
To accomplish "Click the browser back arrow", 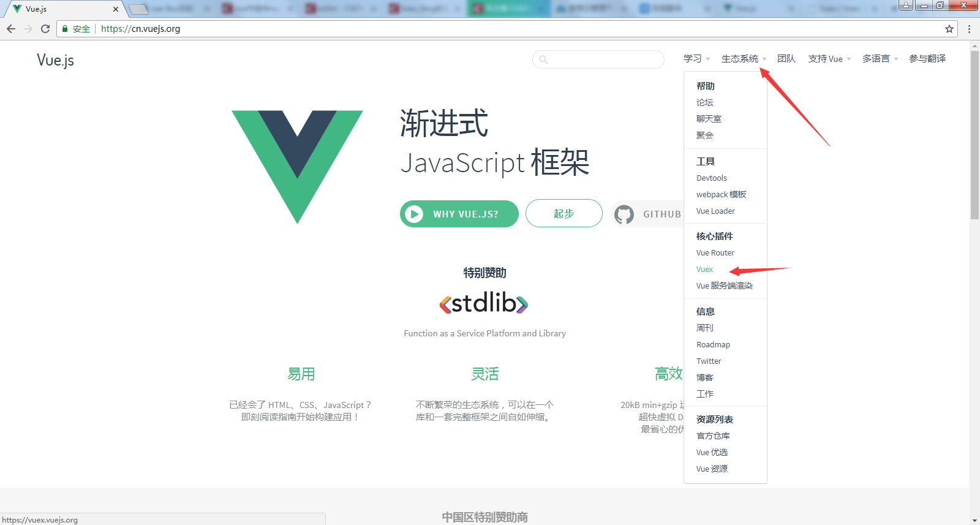I will [10, 29].
